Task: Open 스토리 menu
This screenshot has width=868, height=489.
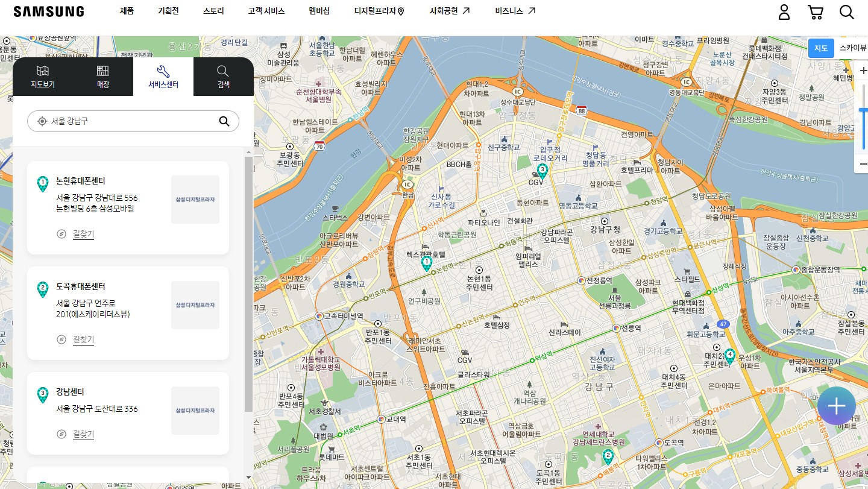Action: [x=213, y=11]
